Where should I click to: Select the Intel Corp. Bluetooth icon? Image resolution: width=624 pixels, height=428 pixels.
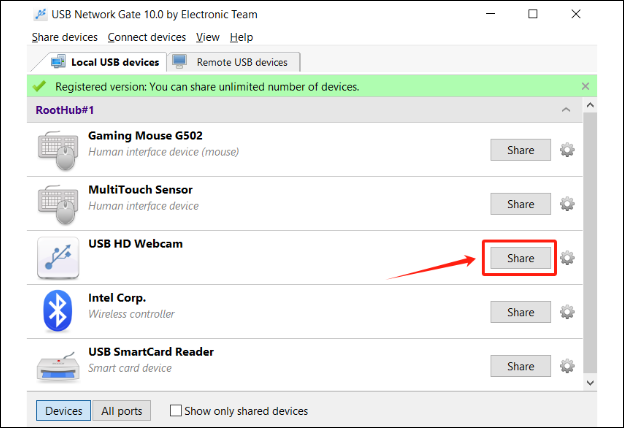click(58, 311)
